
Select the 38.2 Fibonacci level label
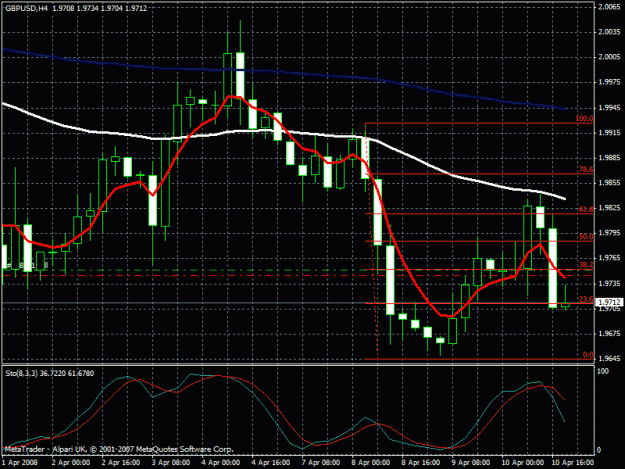tap(586, 265)
